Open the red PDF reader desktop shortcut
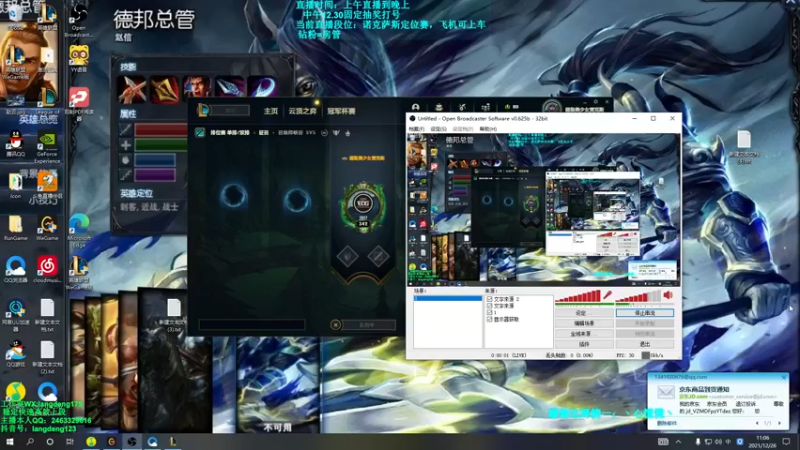This screenshot has height=450, width=800. click(x=79, y=102)
